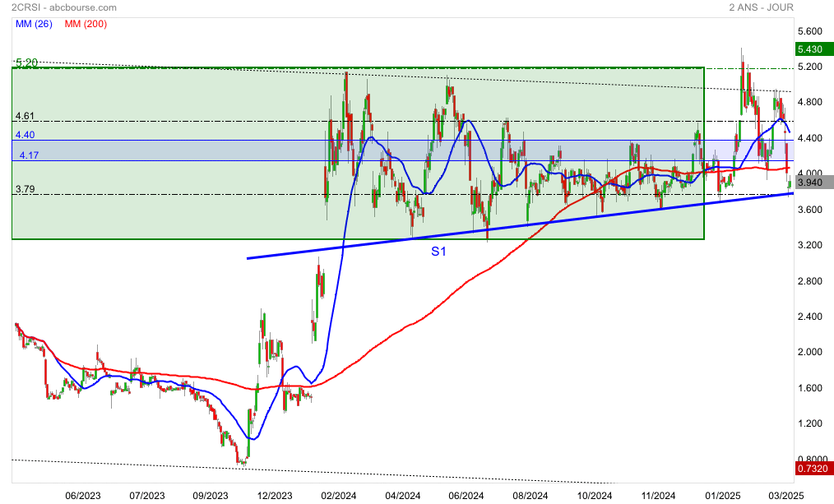The width and height of the screenshot is (834, 504).
Task: Click the 04/2024 date axis label
Action: point(403,496)
